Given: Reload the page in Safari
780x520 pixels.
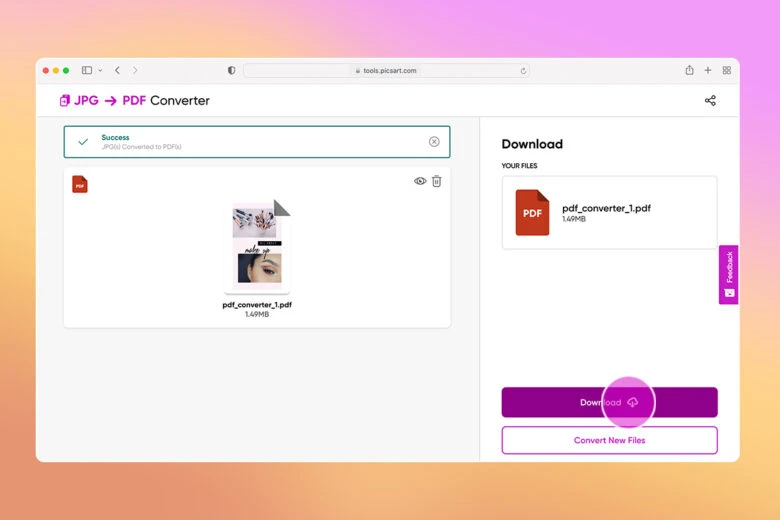Looking at the screenshot, I should [x=523, y=70].
